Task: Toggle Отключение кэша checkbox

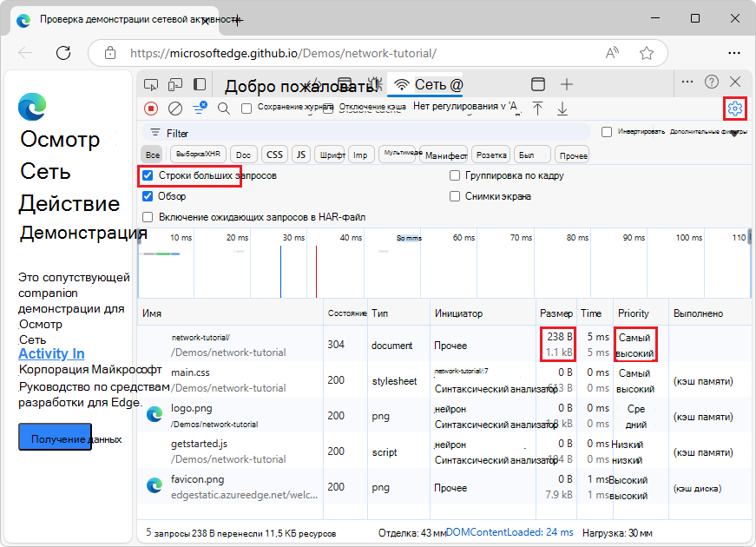Action: 328,109
